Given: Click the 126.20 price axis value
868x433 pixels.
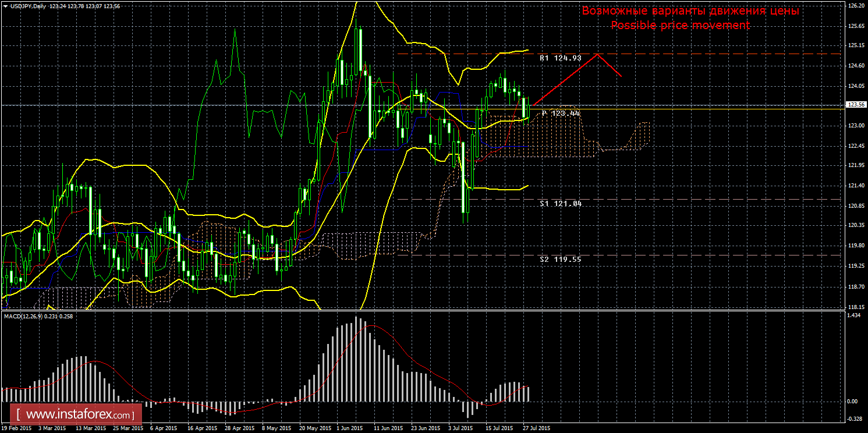Looking at the screenshot, I should [x=855, y=6].
